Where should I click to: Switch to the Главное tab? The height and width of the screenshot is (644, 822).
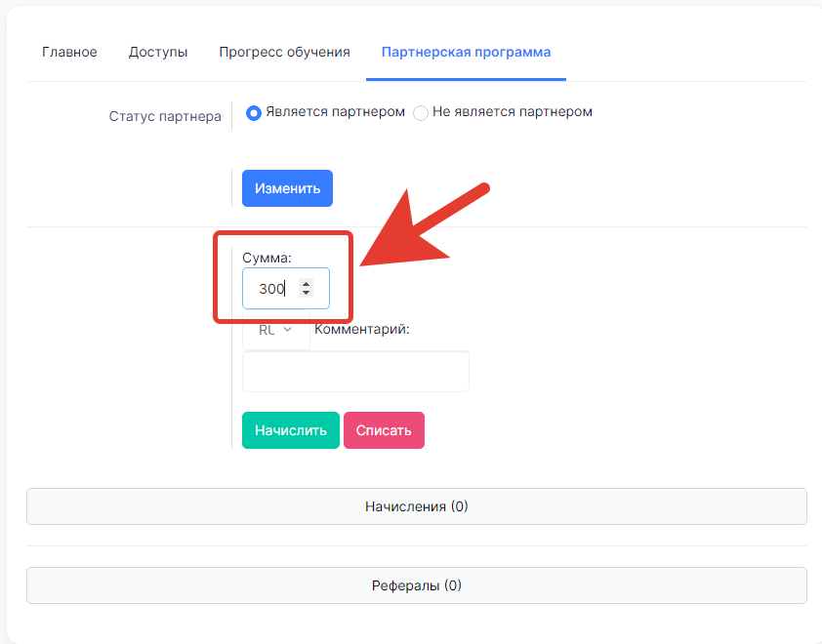click(x=69, y=52)
